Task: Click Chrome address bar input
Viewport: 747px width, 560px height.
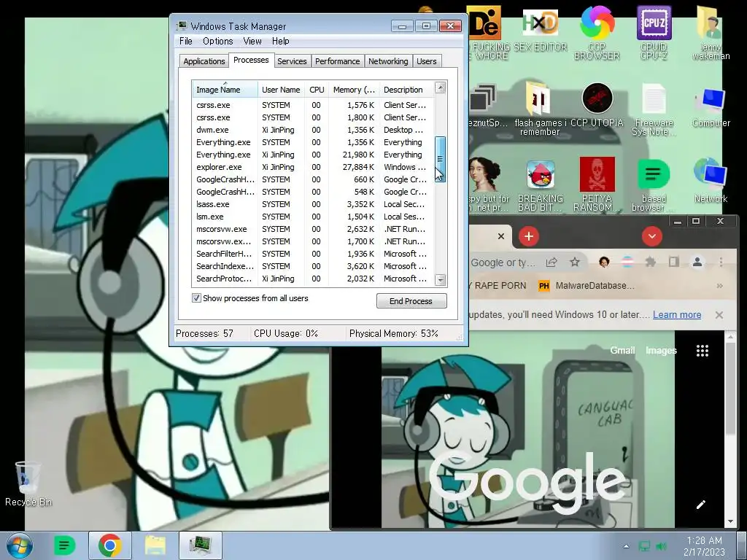Action: click(x=503, y=262)
